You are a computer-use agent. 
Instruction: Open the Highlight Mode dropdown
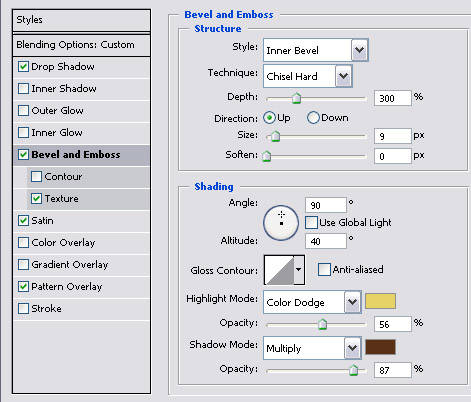click(x=312, y=302)
